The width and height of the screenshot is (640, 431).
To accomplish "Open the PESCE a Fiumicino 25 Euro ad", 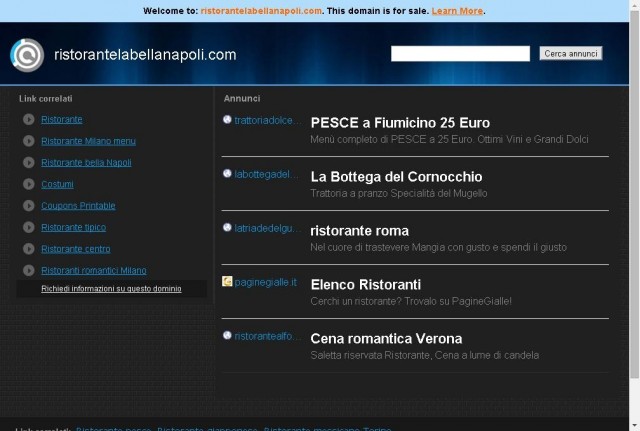I will click(400, 123).
